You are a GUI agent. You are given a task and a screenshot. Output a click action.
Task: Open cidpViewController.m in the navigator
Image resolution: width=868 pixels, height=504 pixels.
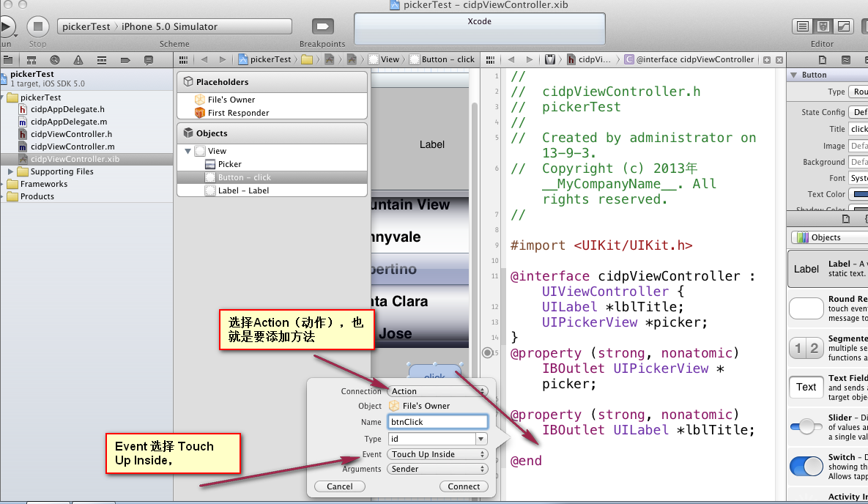(73, 147)
